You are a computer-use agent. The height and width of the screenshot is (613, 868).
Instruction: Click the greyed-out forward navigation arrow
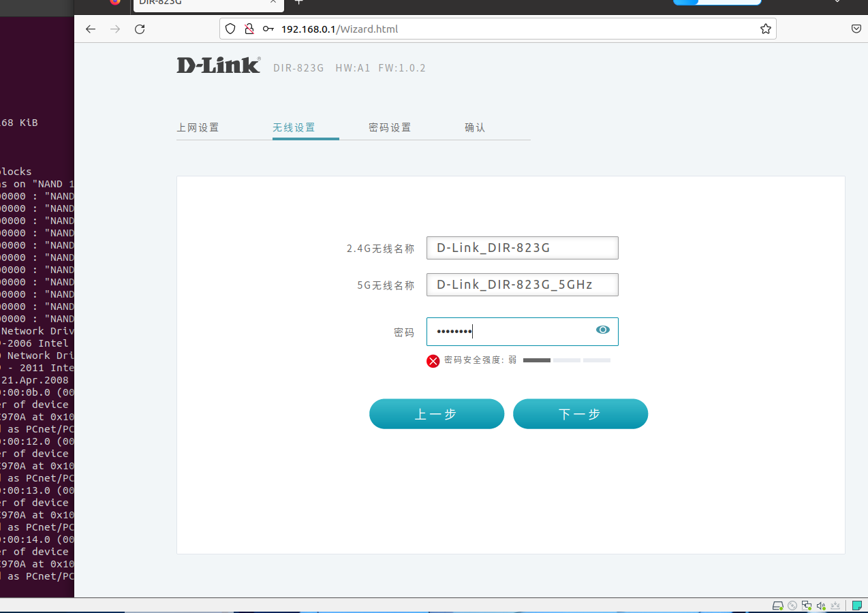[115, 29]
